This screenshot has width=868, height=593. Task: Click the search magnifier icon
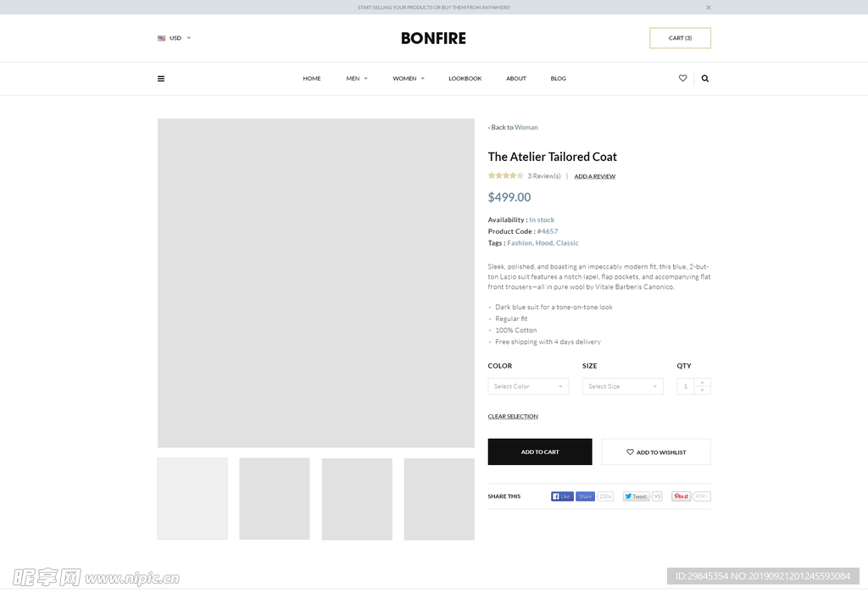[x=704, y=79]
